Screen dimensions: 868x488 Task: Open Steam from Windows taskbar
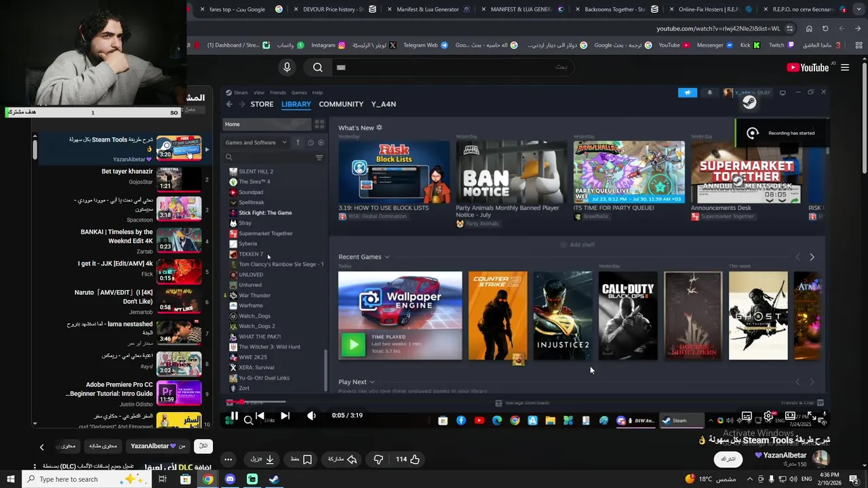[x=274, y=479]
